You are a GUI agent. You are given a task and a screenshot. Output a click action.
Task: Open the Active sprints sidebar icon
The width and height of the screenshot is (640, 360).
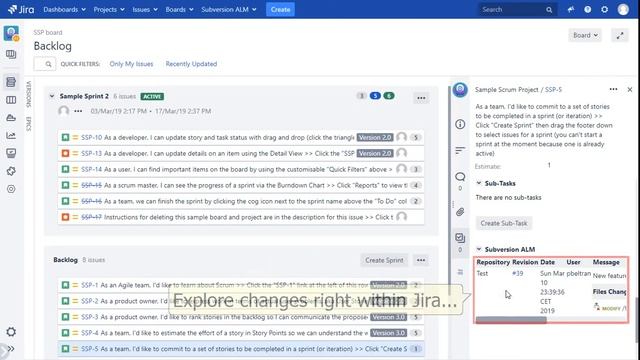click(11, 100)
